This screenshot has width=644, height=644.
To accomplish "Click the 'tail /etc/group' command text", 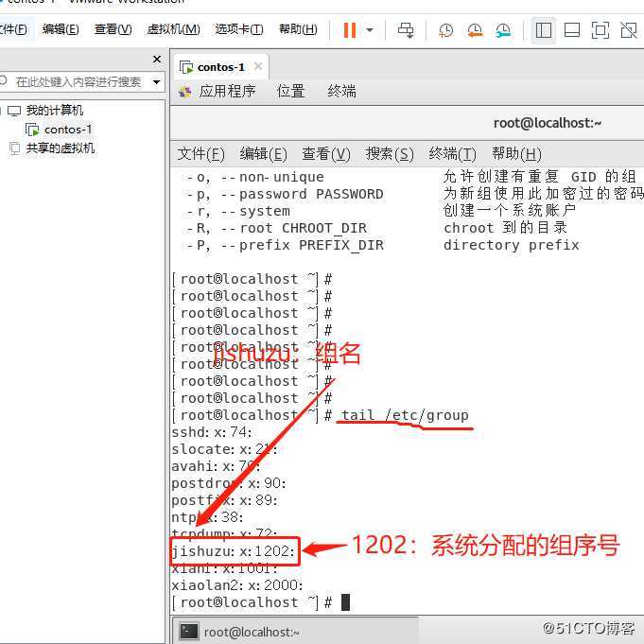I will click(x=405, y=415).
